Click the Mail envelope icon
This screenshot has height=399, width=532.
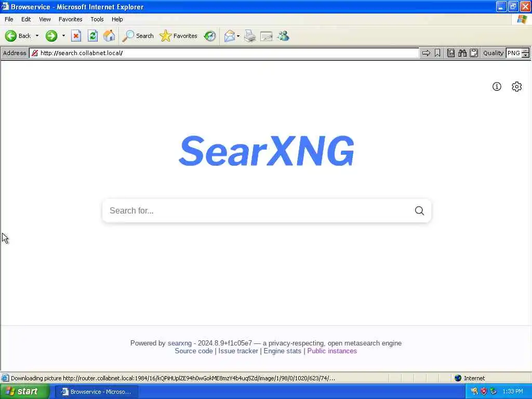(230, 36)
